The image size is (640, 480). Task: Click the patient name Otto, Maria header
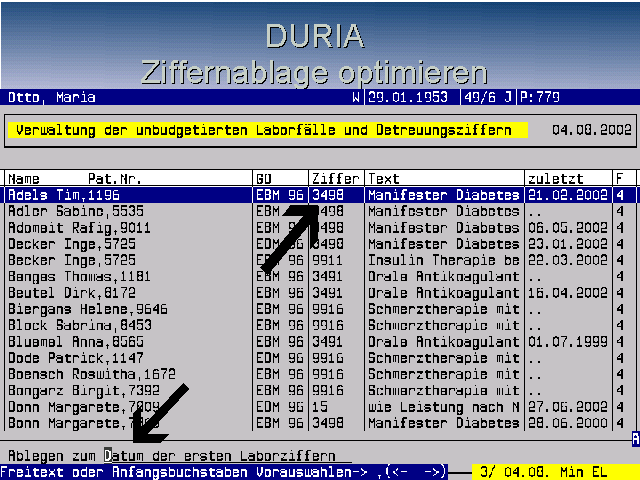click(x=51, y=98)
